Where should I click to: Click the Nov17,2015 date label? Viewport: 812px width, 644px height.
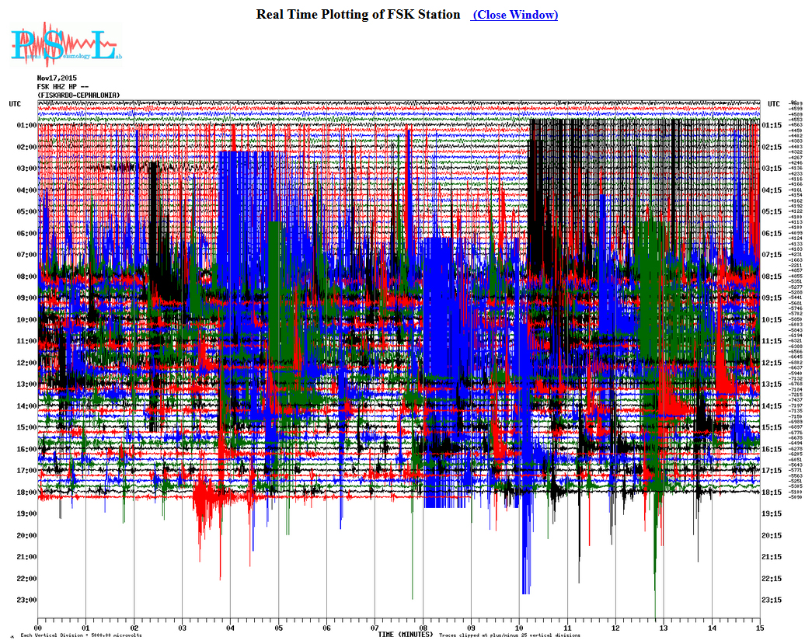pos(57,78)
